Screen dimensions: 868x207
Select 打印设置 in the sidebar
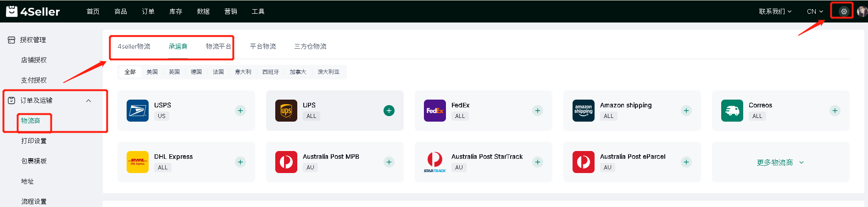tap(34, 141)
